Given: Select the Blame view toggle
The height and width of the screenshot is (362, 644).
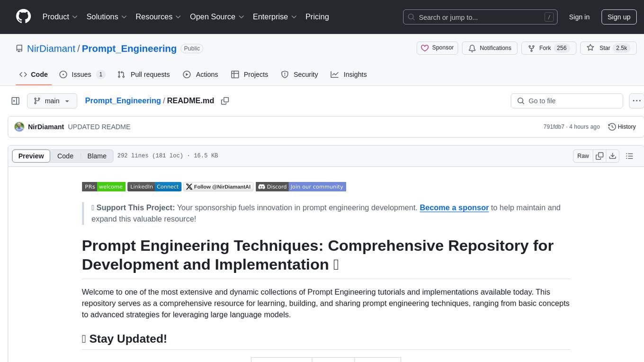Looking at the screenshot, I should coord(97,156).
